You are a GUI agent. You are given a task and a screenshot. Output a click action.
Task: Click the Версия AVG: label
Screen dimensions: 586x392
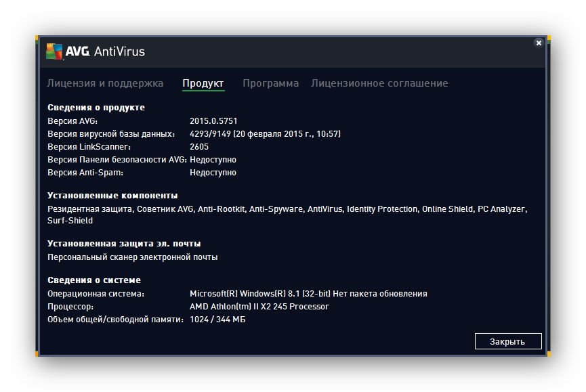point(72,121)
